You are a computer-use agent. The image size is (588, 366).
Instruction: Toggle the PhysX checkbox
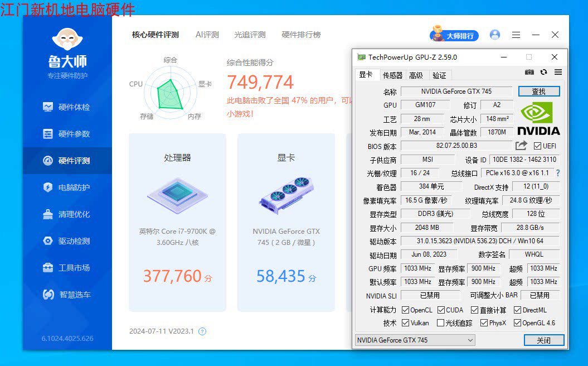pos(484,323)
